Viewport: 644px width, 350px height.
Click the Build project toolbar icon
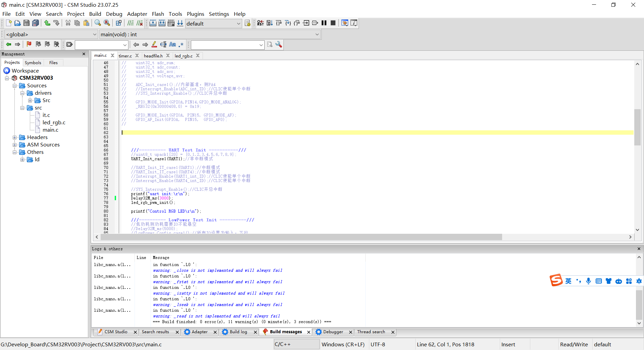coord(153,23)
